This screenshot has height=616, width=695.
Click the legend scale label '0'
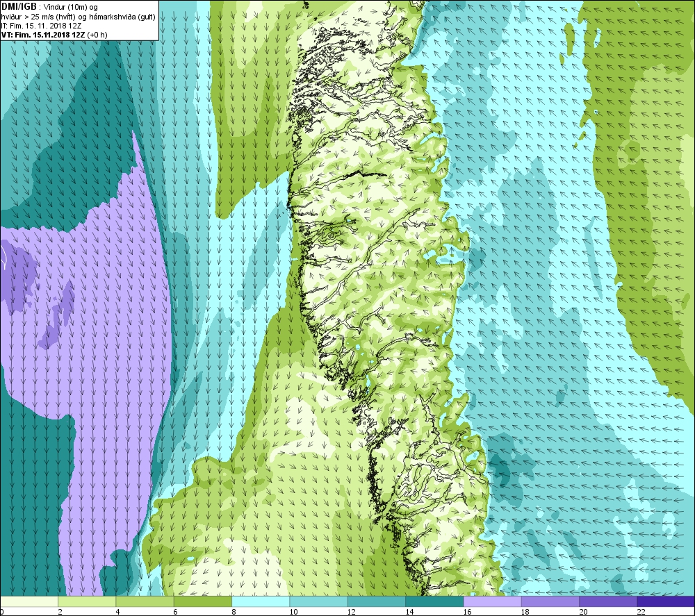[x=2, y=612]
